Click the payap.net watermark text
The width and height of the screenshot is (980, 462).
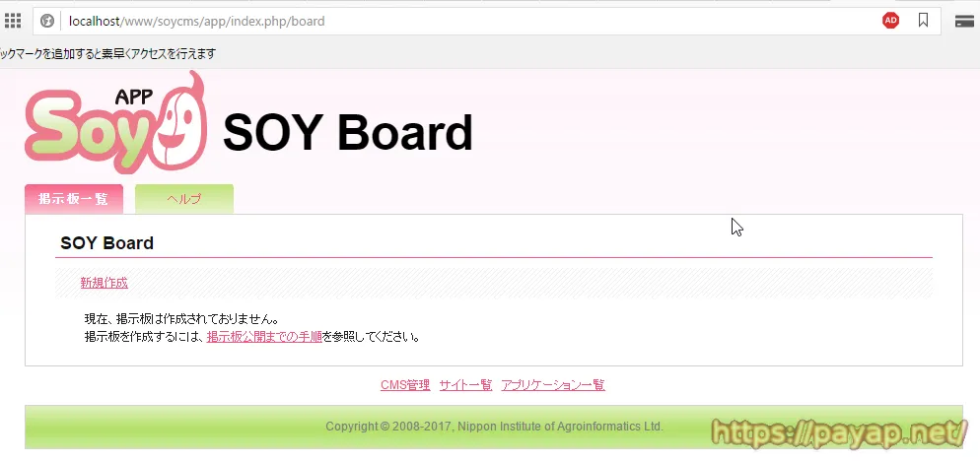coord(836,430)
